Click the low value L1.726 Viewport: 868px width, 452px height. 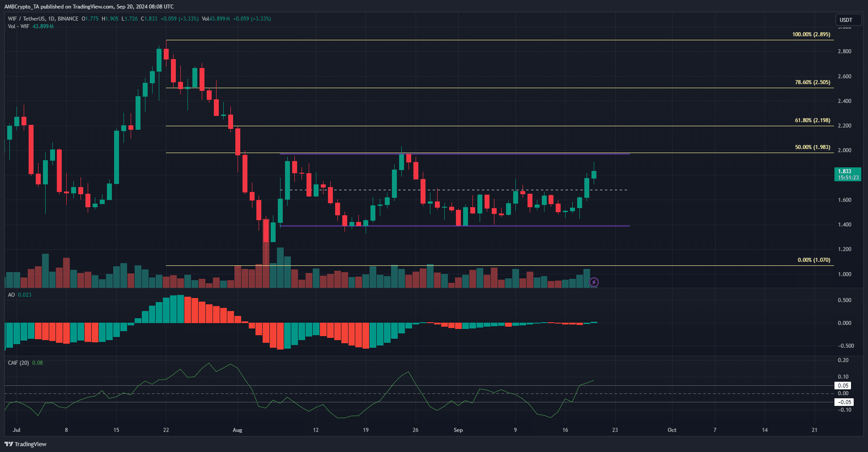[130, 19]
